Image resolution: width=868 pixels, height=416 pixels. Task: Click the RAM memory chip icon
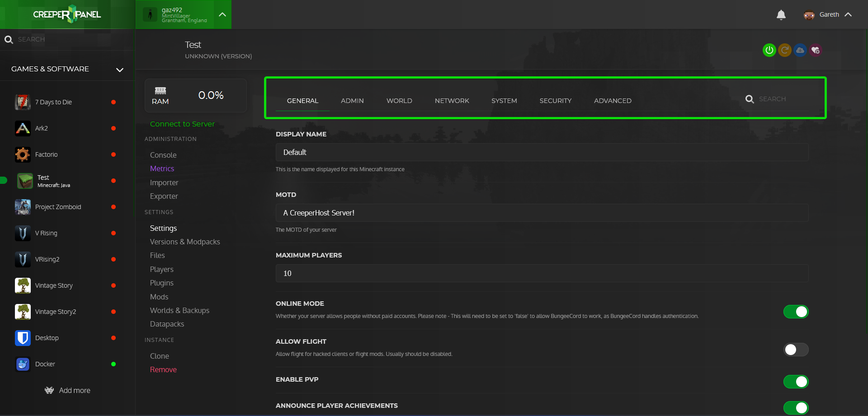point(160,90)
